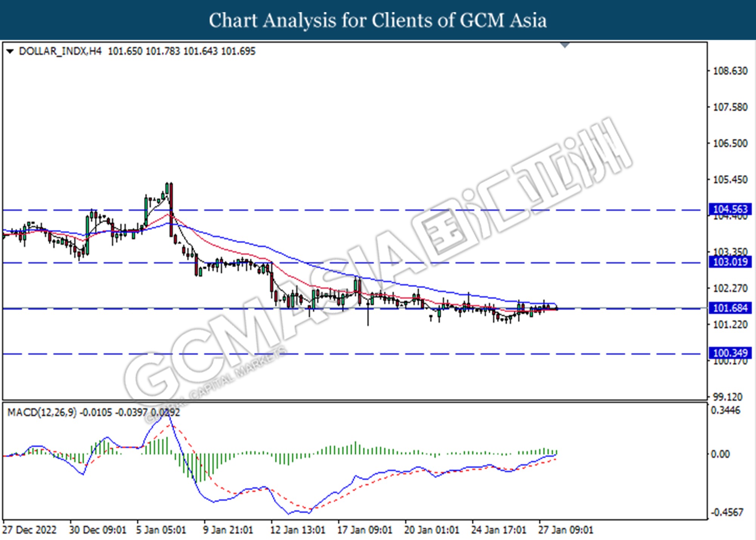
Task: Click the 105.450 price axis value
Action: [x=730, y=180]
